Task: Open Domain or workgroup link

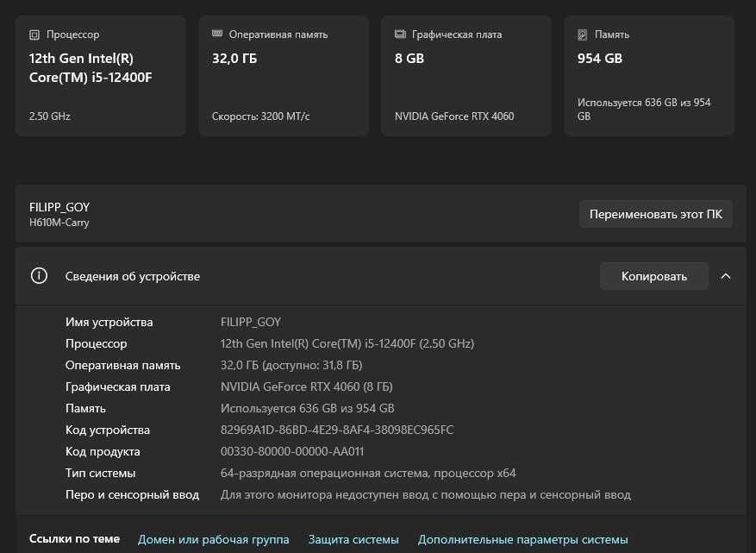Action: click(x=213, y=539)
